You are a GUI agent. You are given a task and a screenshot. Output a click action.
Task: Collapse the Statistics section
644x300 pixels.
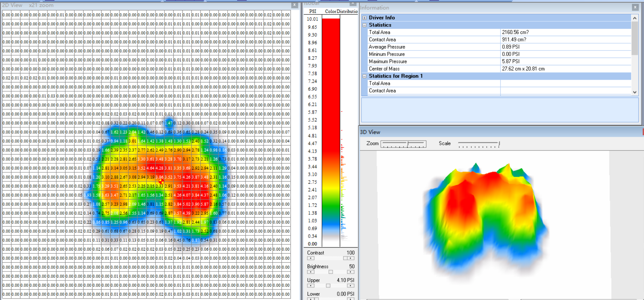(365, 25)
